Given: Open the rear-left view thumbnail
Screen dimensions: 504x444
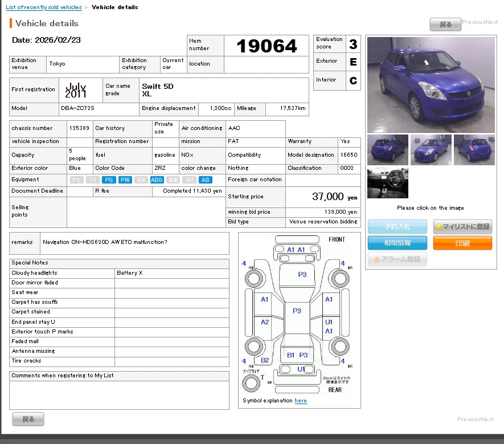Looking at the screenshot, I should point(388,150).
